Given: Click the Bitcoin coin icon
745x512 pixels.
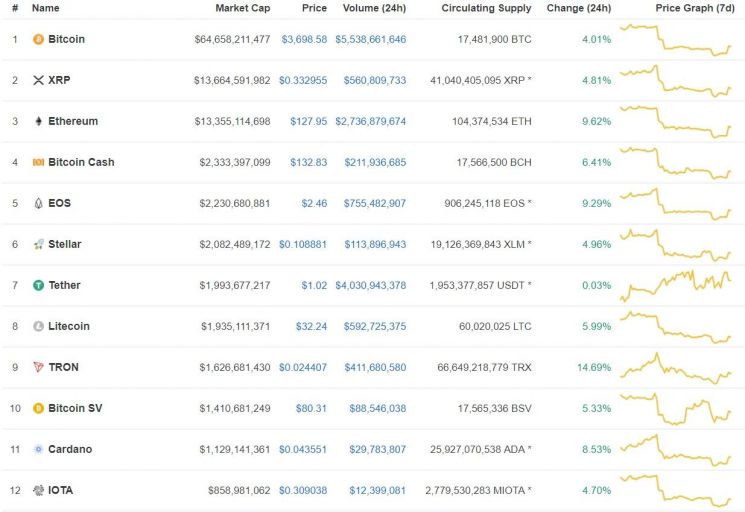Looking at the screenshot, I should pyautogui.click(x=38, y=39).
